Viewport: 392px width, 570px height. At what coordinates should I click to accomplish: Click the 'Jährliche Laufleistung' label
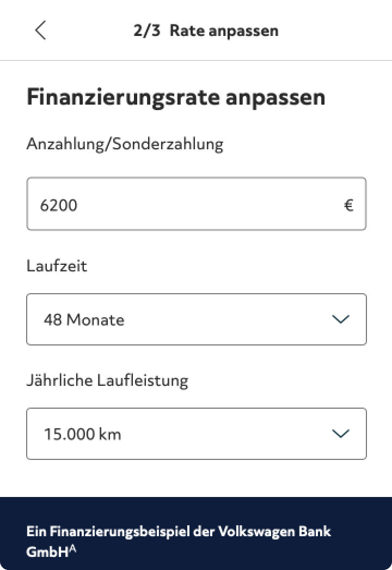pos(107,380)
